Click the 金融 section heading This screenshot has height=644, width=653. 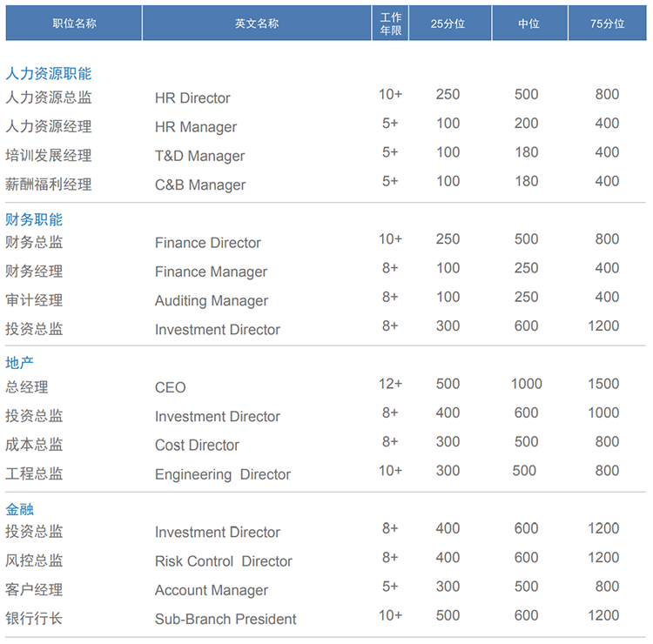(19, 509)
